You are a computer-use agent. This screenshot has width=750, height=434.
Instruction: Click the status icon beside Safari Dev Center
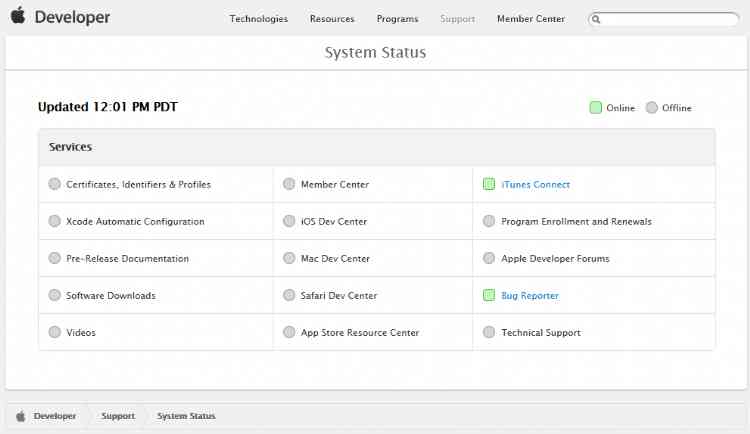point(289,295)
